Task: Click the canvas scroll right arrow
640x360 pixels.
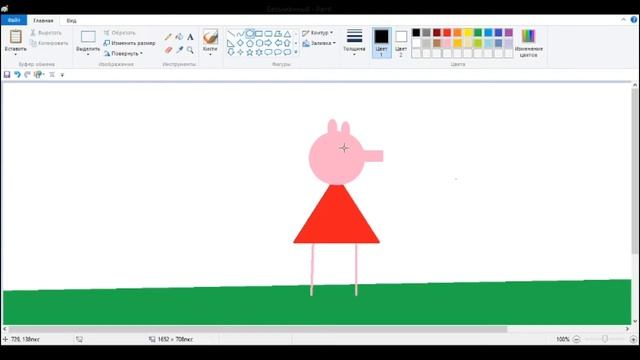Action: (627, 329)
